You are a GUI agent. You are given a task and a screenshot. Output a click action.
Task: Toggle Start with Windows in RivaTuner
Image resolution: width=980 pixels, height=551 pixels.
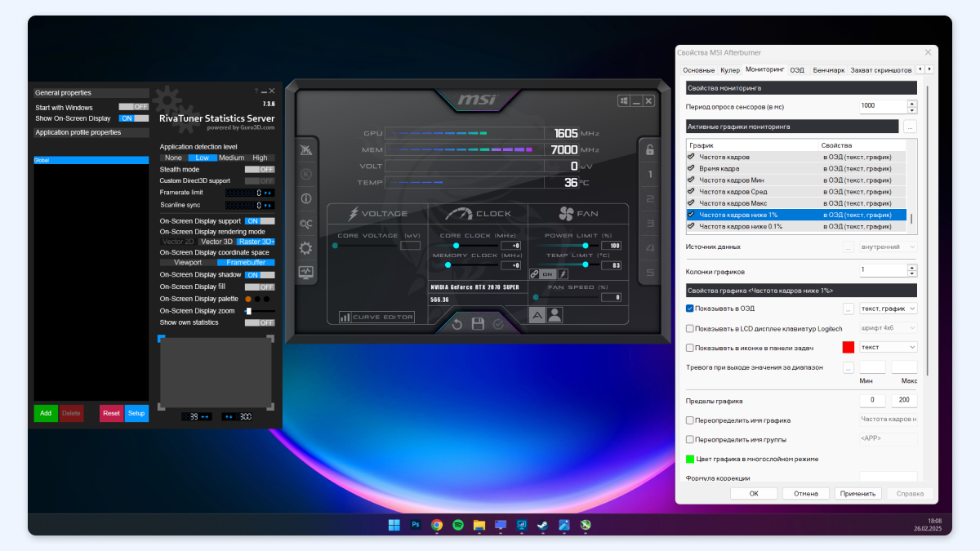(x=134, y=107)
